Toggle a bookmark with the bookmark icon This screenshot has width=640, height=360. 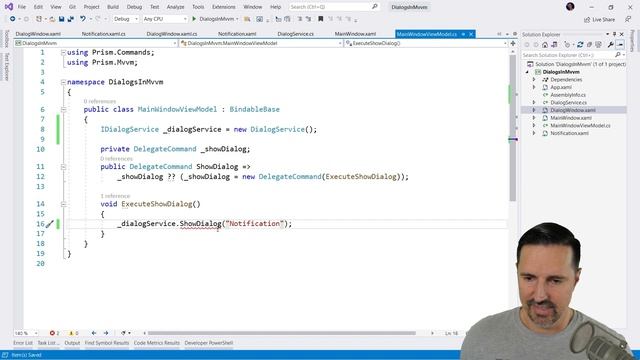pyautogui.click(x=320, y=19)
